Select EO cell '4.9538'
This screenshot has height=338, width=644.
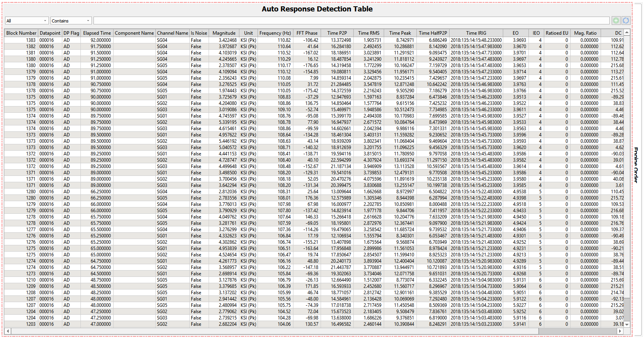point(515,192)
